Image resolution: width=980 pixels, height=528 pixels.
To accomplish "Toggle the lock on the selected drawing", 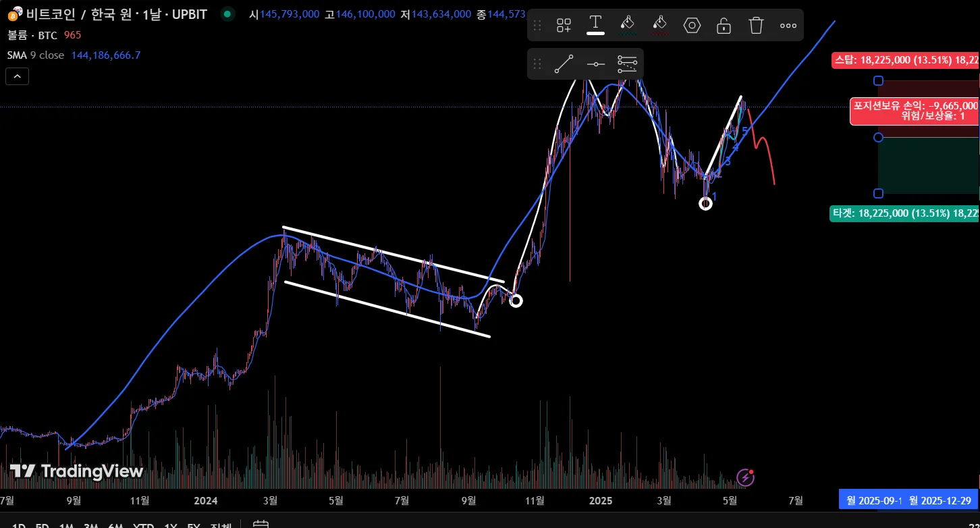I will tap(724, 26).
